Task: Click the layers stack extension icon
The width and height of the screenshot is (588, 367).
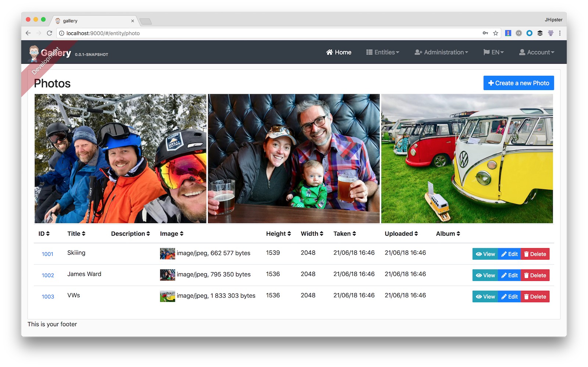Action: [540, 33]
